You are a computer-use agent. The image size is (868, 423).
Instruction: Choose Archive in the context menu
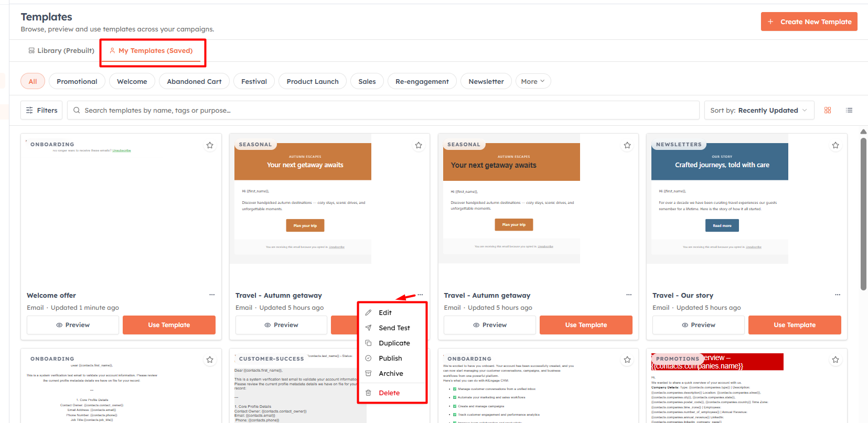[x=392, y=373]
